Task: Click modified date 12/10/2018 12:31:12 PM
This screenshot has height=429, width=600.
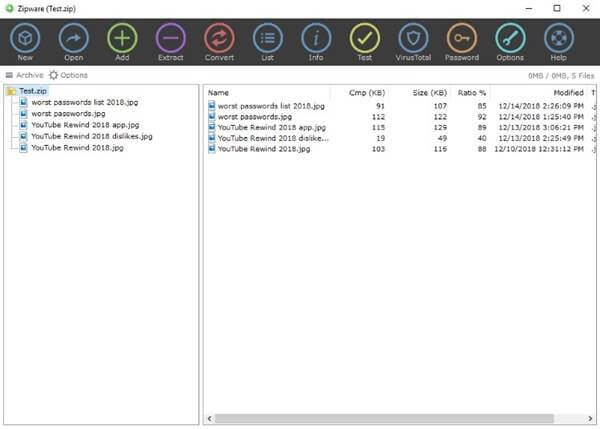Action: click(x=539, y=148)
